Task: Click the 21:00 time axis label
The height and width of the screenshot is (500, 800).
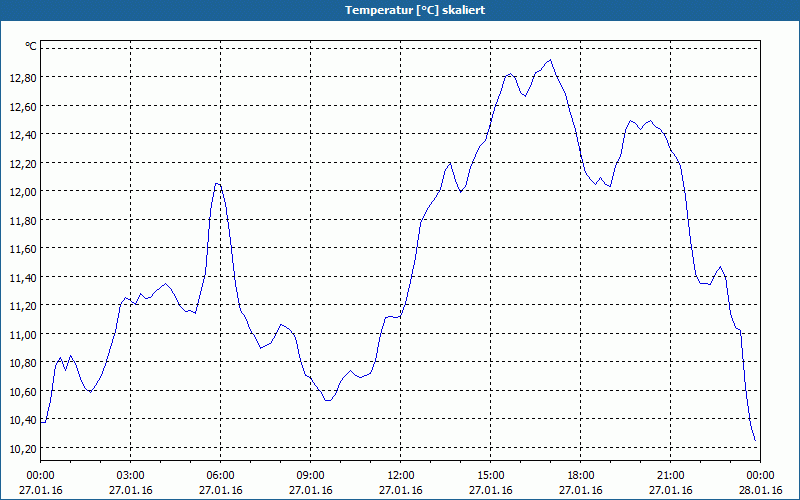Action: coord(671,475)
